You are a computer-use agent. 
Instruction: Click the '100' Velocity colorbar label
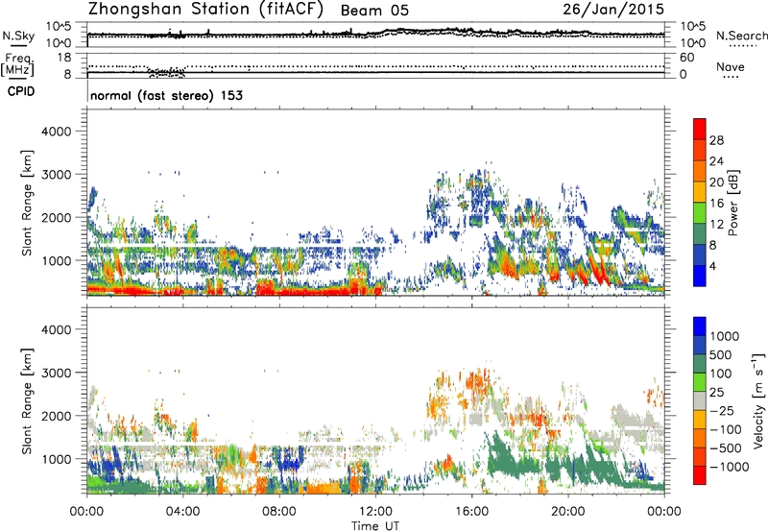pyautogui.click(x=721, y=374)
